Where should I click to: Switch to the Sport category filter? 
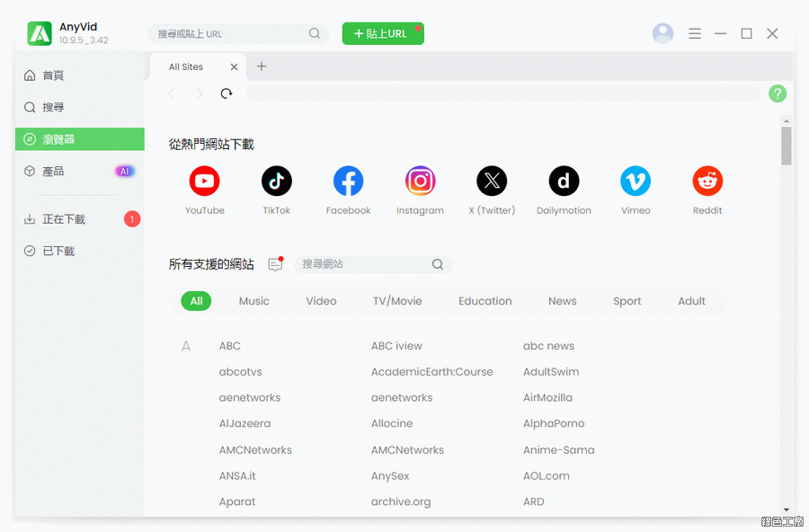[x=627, y=301]
